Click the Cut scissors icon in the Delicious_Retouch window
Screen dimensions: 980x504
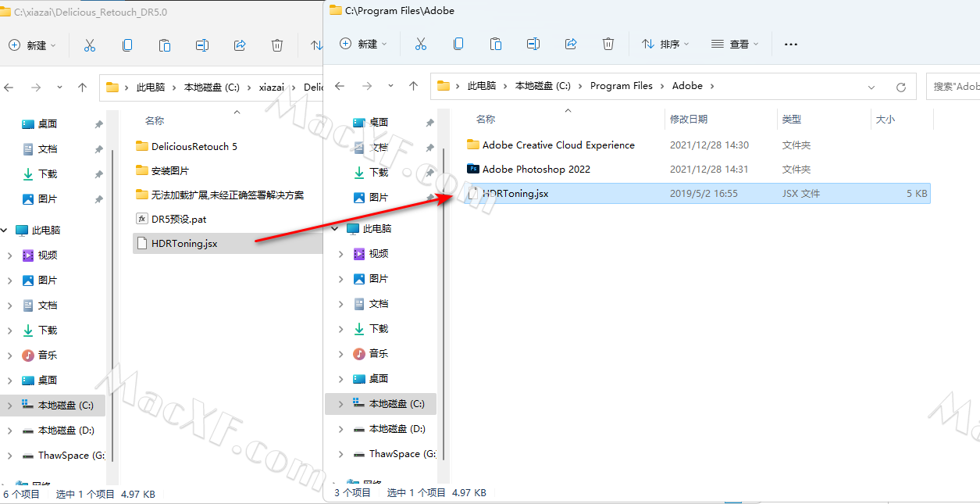[x=90, y=45]
